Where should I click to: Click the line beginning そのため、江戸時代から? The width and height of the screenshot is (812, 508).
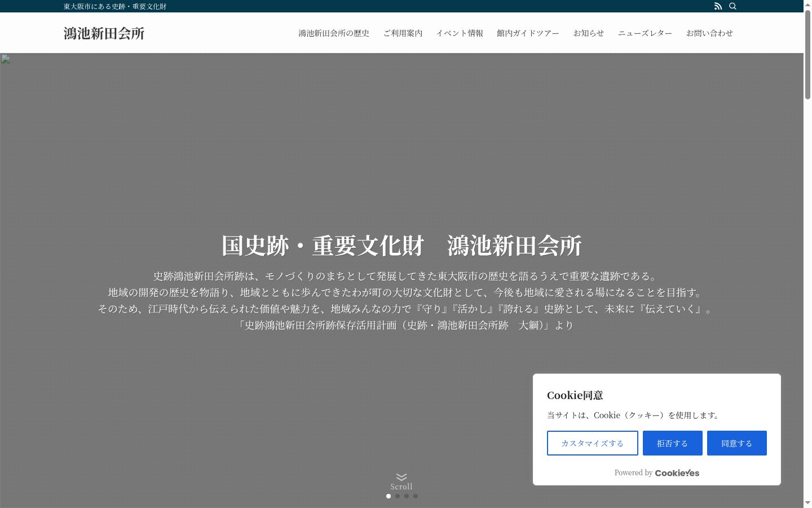click(x=406, y=309)
